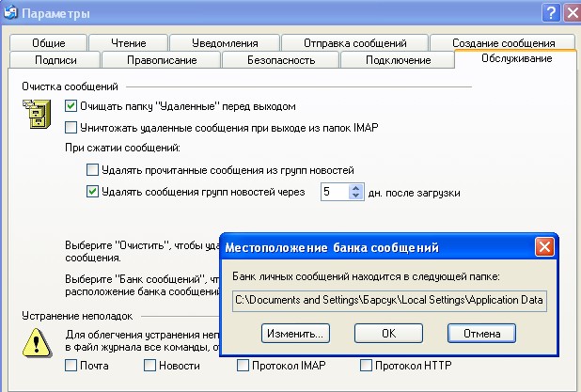Open the Безопасность tab
The height and width of the screenshot is (392, 581).
pyautogui.click(x=281, y=60)
